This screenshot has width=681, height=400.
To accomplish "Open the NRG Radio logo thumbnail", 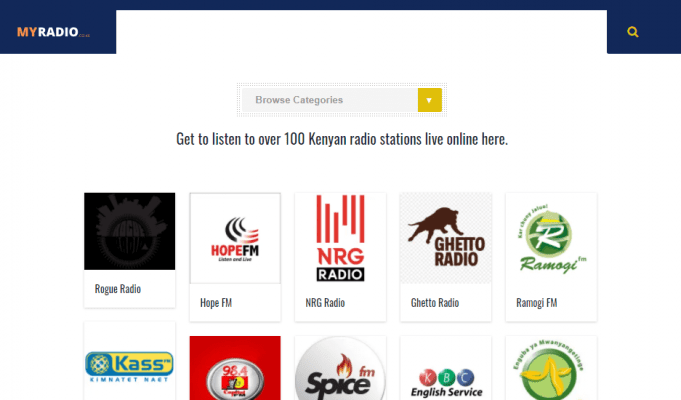I will [x=340, y=238].
